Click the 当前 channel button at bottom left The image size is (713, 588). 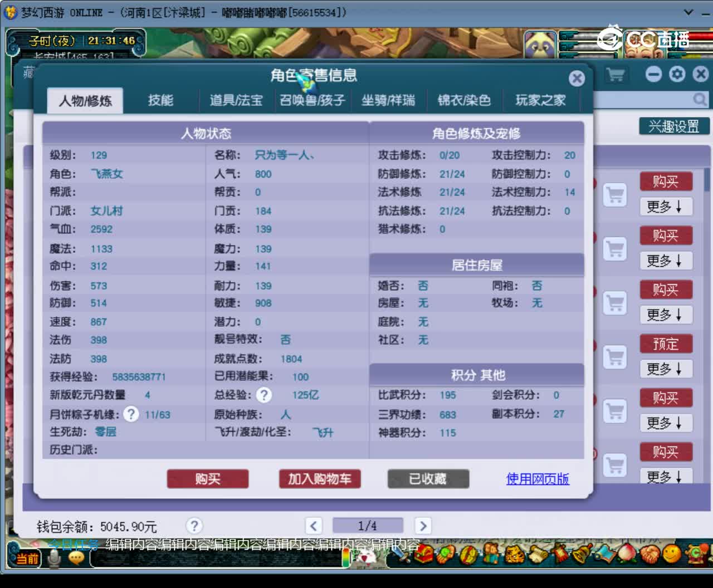26,558
